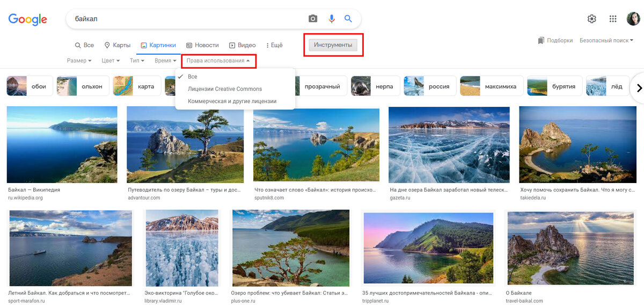Open the ru.wikipedia.org Baikal image
Image resolution: width=644 pixels, height=307 pixels.
[62, 145]
